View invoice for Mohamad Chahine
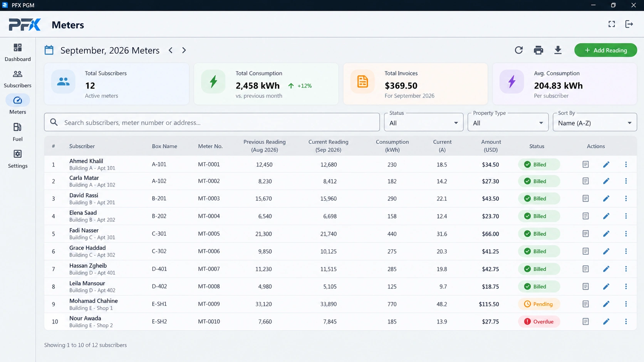The height and width of the screenshot is (362, 644). click(x=585, y=304)
